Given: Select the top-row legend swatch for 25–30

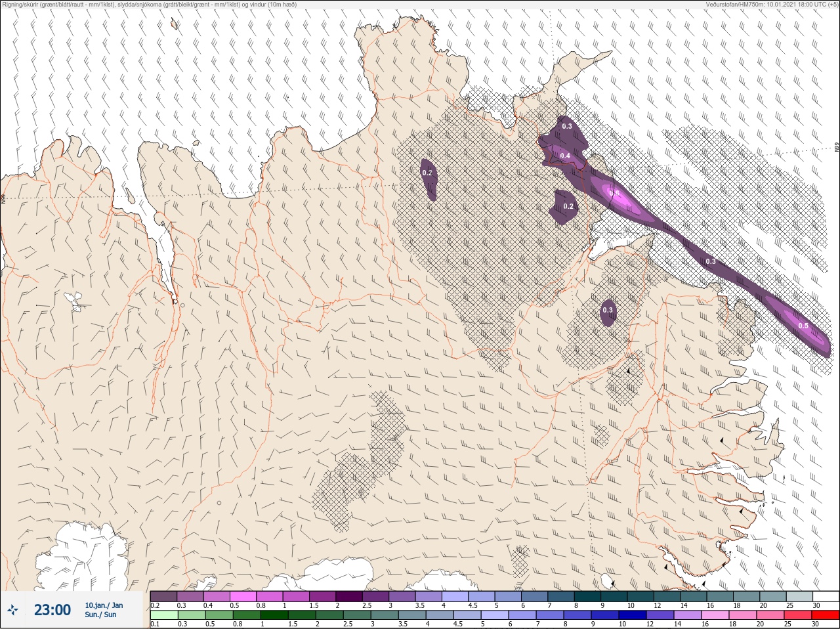Looking at the screenshot, I should (799, 596).
